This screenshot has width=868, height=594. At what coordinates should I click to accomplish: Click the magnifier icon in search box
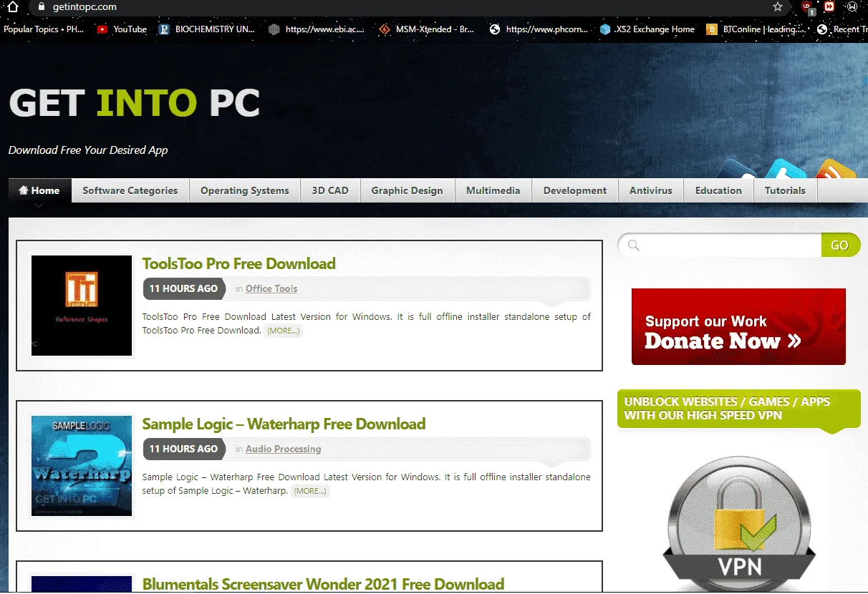[x=633, y=245]
